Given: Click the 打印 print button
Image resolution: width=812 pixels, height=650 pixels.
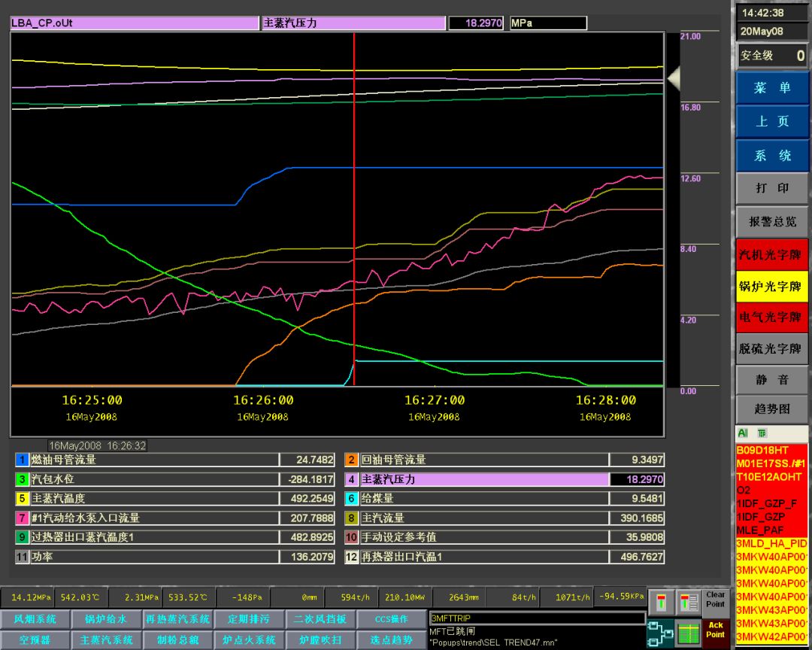Looking at the screenshot, I should [771, 188].
